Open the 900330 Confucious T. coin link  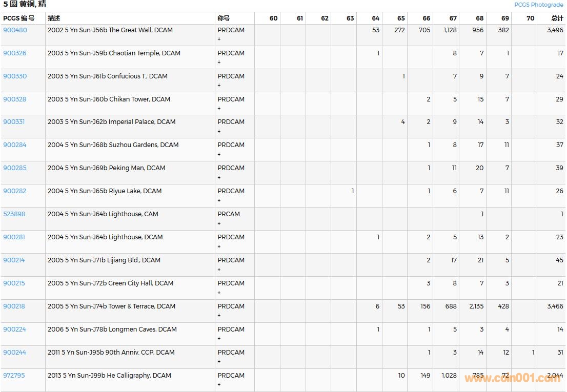point(15,76)
